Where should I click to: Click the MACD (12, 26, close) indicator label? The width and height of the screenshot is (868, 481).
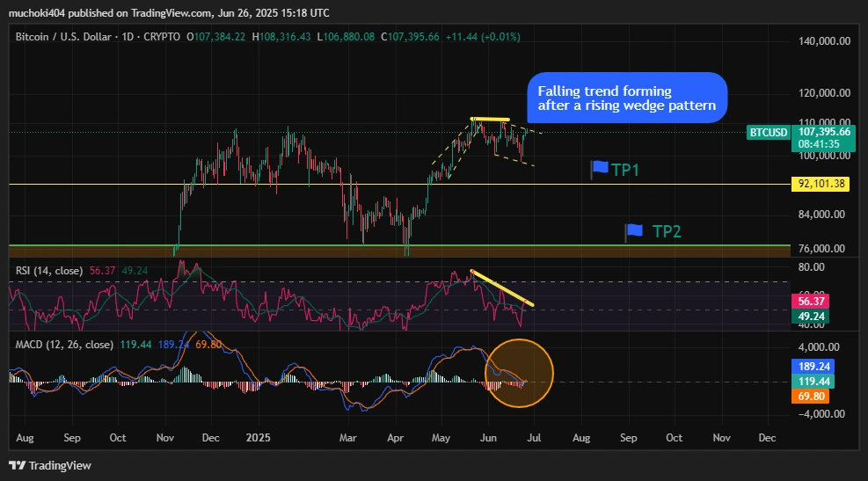[x=63, y=344]
